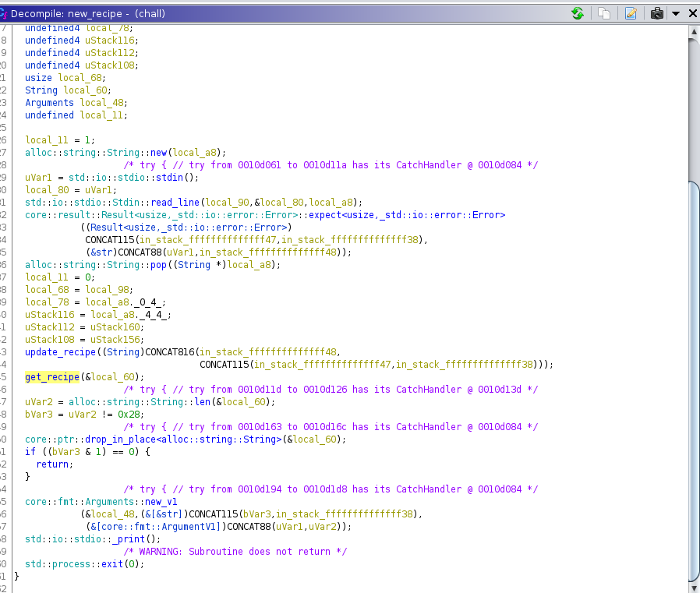
Task: Select the read_line function name
Action: (175, 203)
